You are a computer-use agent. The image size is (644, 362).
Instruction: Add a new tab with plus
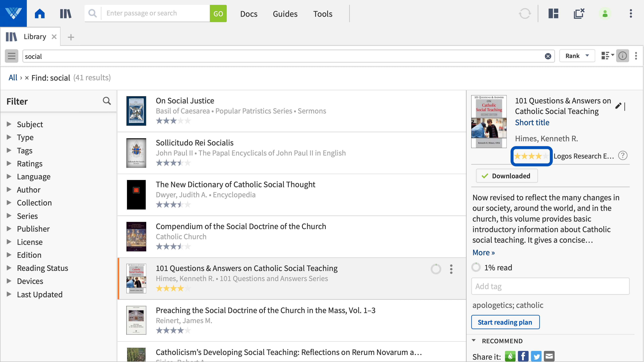[x=71, y=37]
